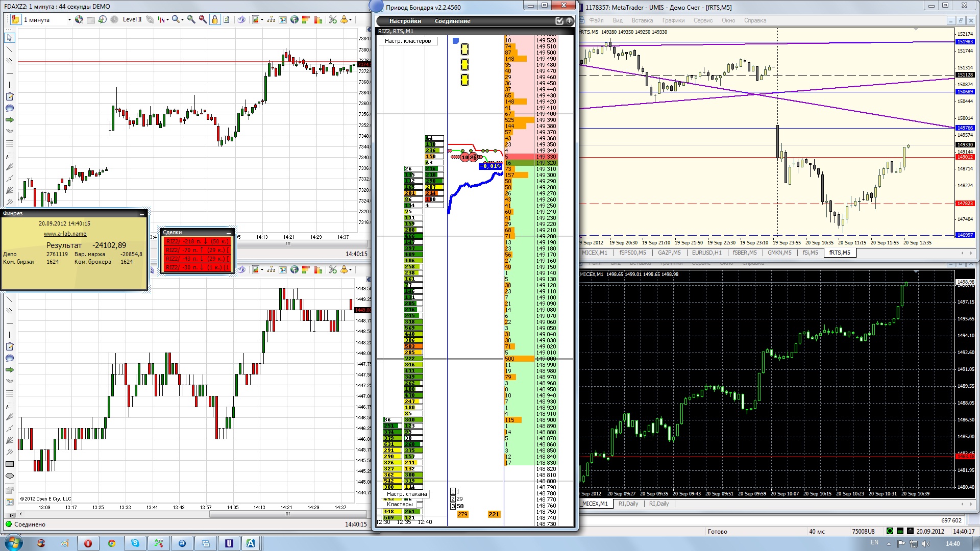Toggle the Кластеры checkbox

click(x=420, y=505)
